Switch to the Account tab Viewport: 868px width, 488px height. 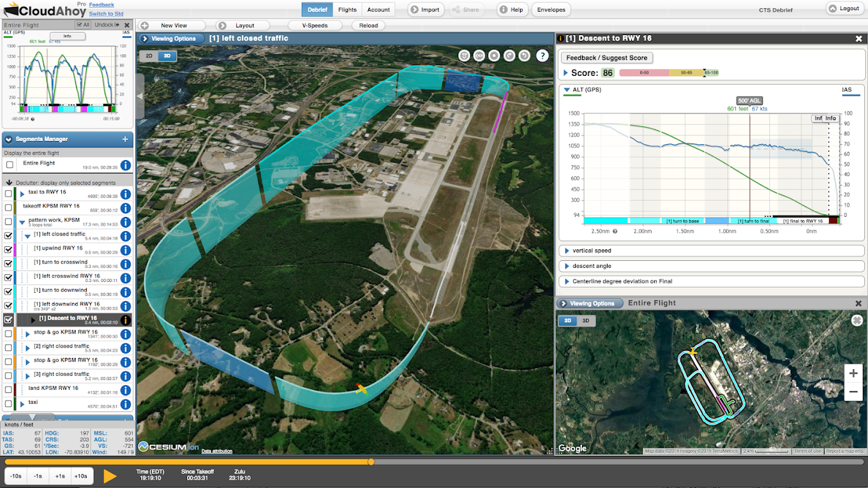(378, 10)
